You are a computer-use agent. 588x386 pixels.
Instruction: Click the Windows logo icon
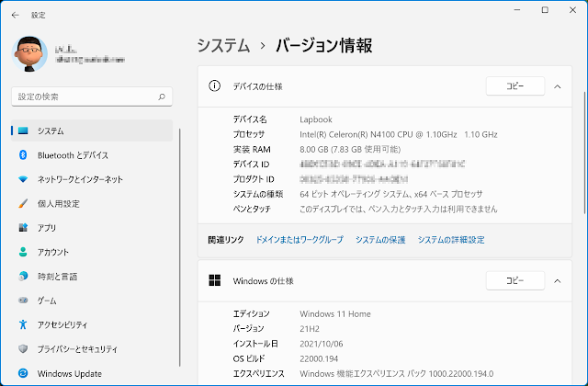click(x=214, y=280)
